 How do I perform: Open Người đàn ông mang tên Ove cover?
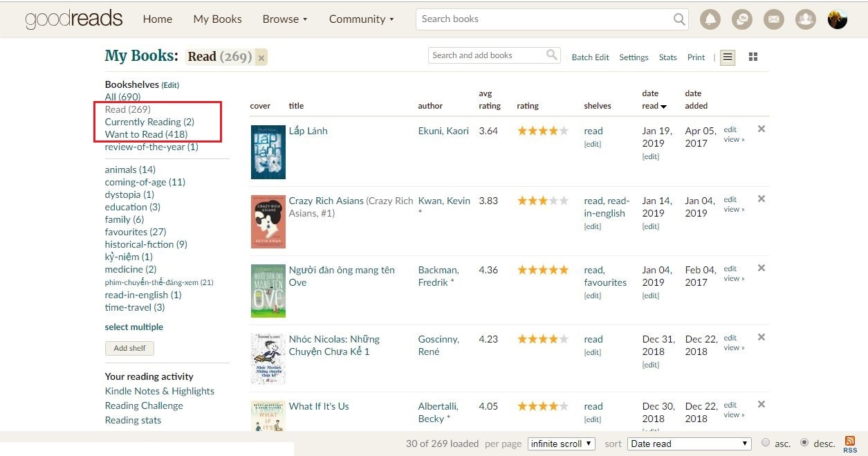(268, 291)
